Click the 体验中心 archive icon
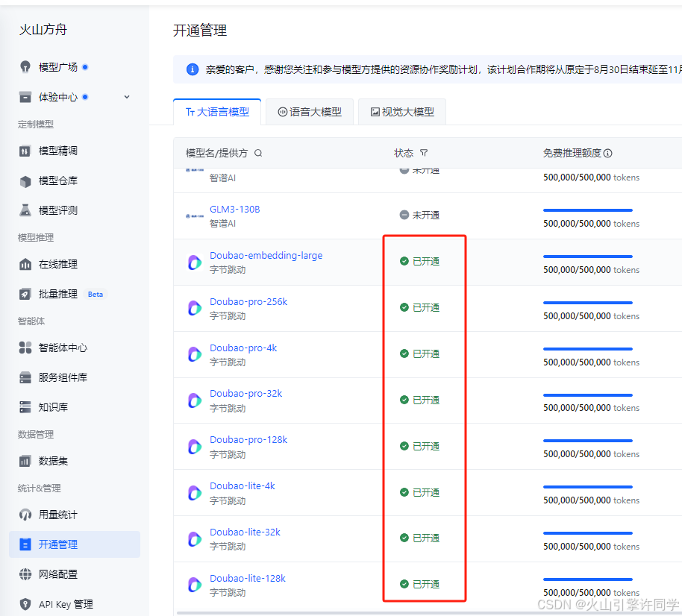Viewport: 682px width, 616px height. (x=25, y=97)
